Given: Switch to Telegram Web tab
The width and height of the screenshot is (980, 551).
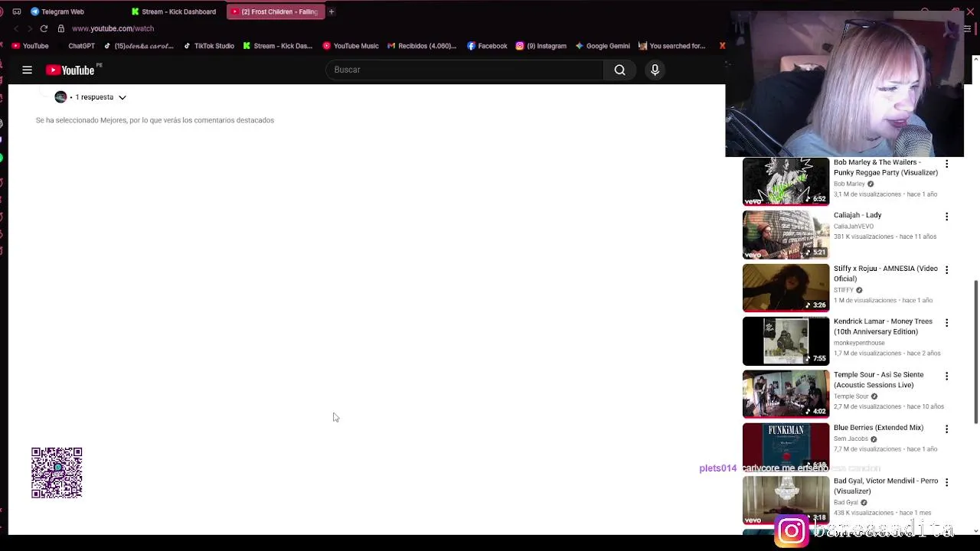Looking at the screenshot, I should (57, 11).
